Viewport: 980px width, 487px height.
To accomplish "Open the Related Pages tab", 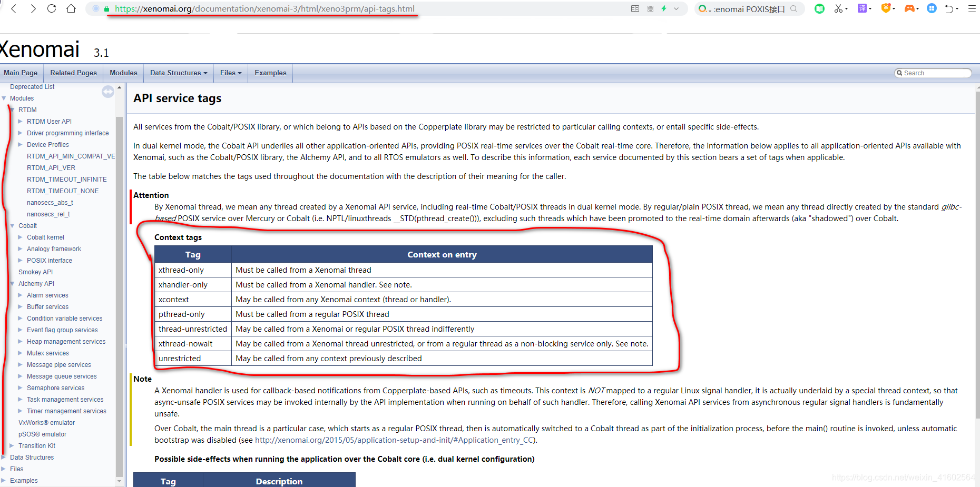I will pos(74,73).
